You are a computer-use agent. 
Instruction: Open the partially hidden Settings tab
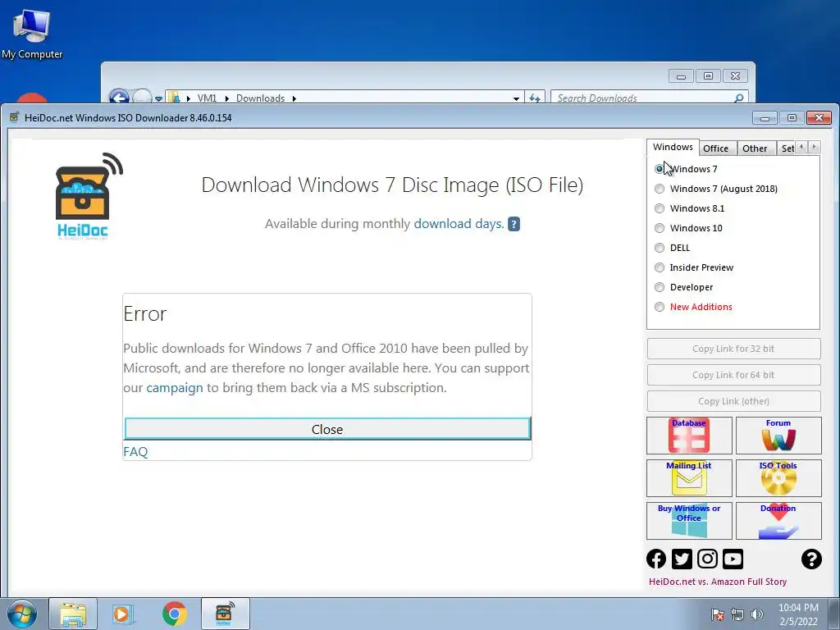click(787, 148)
